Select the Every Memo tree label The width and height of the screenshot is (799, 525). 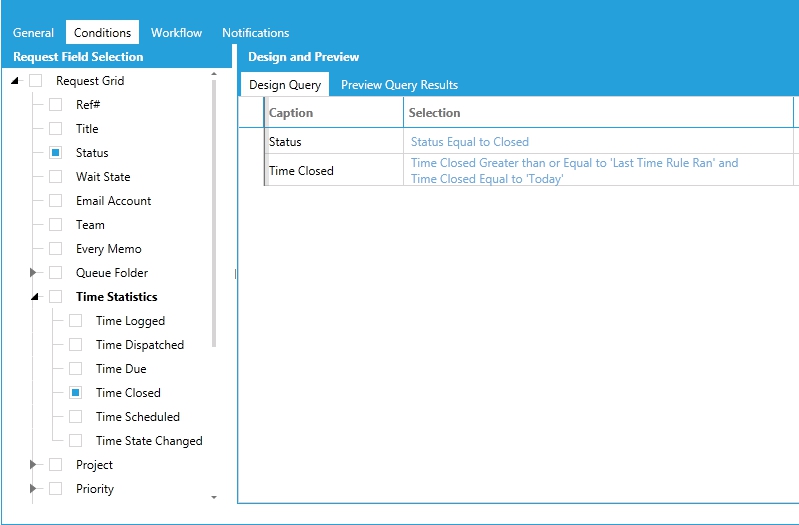pyautogui.click(x=109, y=249)
